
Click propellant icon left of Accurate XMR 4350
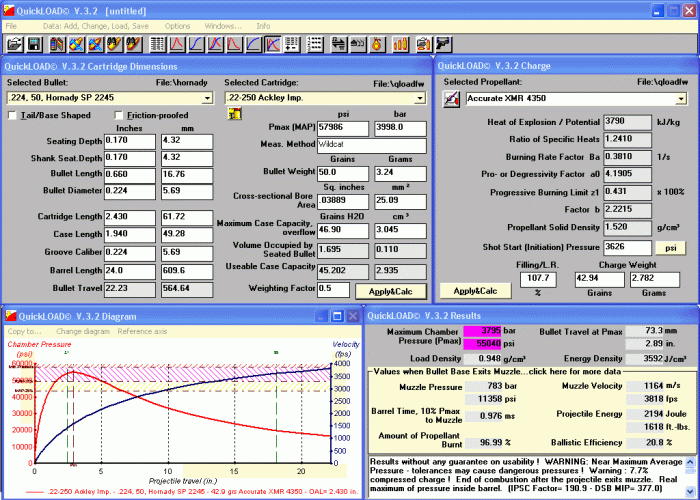[x=451, y=99]
